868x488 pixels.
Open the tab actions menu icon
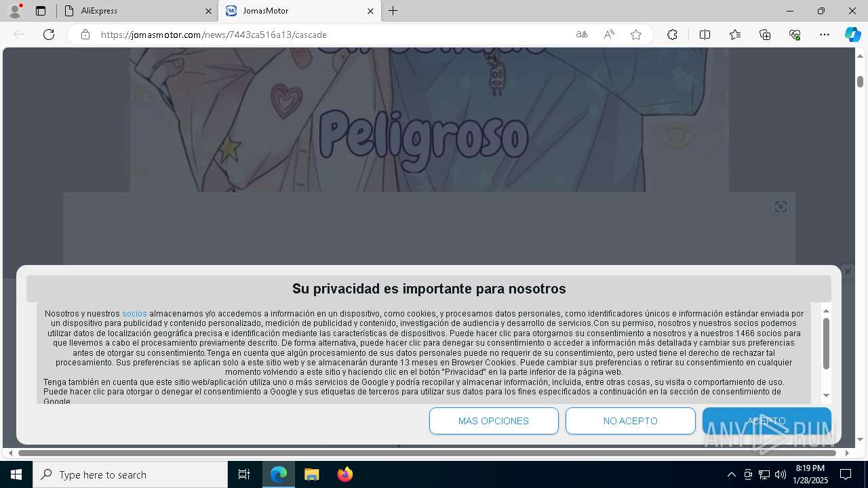click(x=41, y=11)
